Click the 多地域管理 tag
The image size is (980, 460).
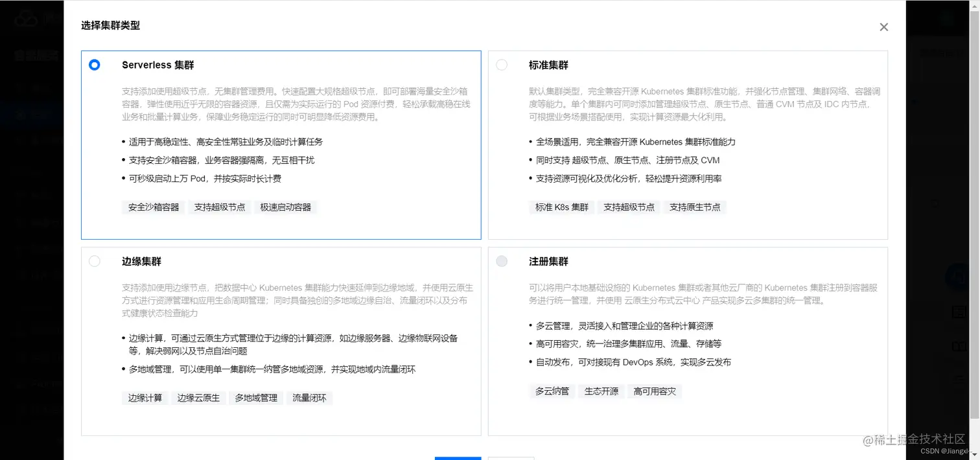click(256, 398)
